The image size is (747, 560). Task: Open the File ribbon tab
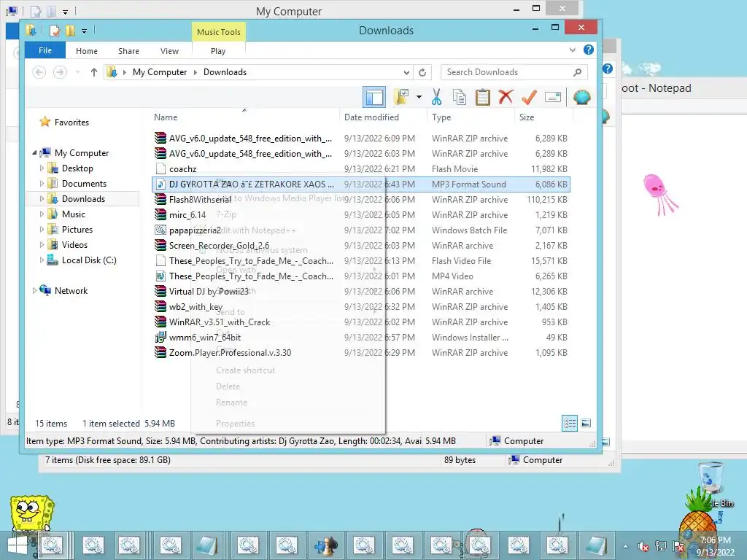coord(45,50)
